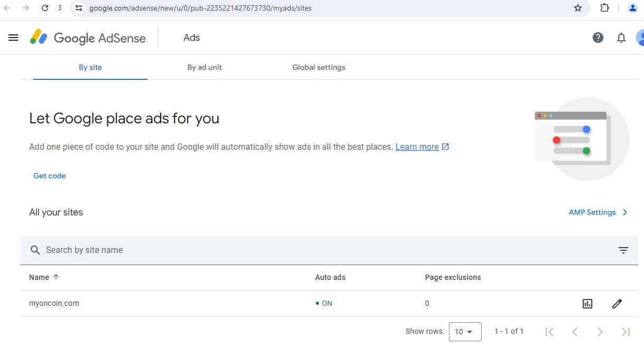The height and width of the screenshot is (345, 644).
Task: Switch to the By ad unit tab
Action: tap(205, 68)
